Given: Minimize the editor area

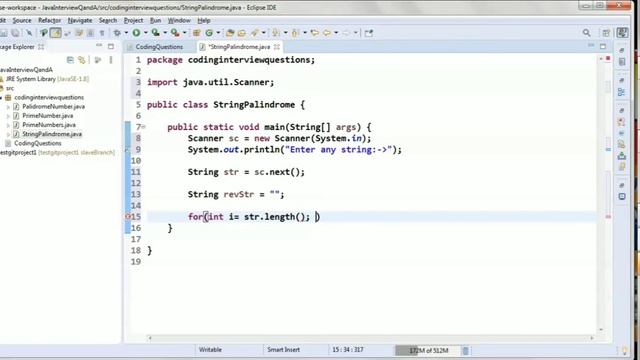Looking at the screenshot, I should [591, 45].
